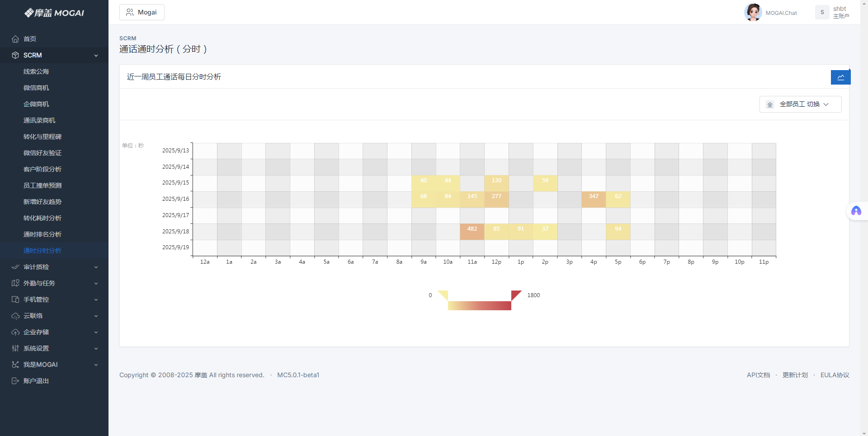Click the 账户退出 logout icon
Image resolution: width=868 pixels, height=436 pixels.
[15, 381]
